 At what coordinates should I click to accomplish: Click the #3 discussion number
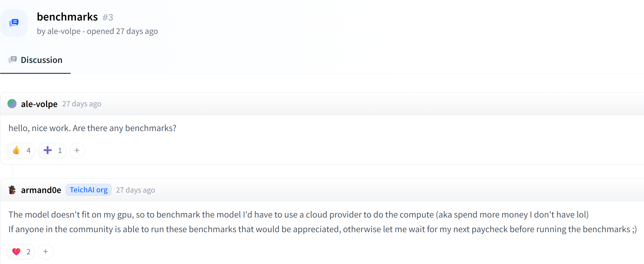point(108,17)
